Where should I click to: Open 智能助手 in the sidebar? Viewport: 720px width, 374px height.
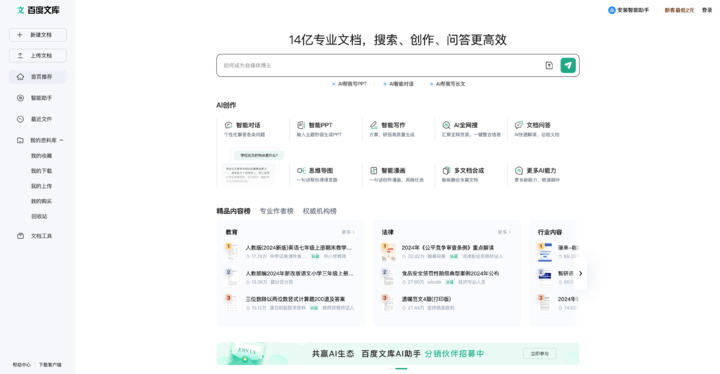[38, 98]
